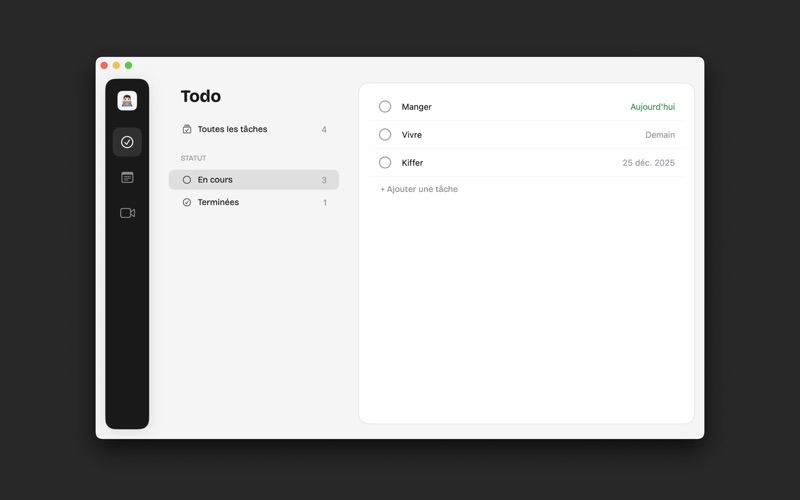Open the video camera icon in sidebar
800x500 pixels.
point(127,213)
